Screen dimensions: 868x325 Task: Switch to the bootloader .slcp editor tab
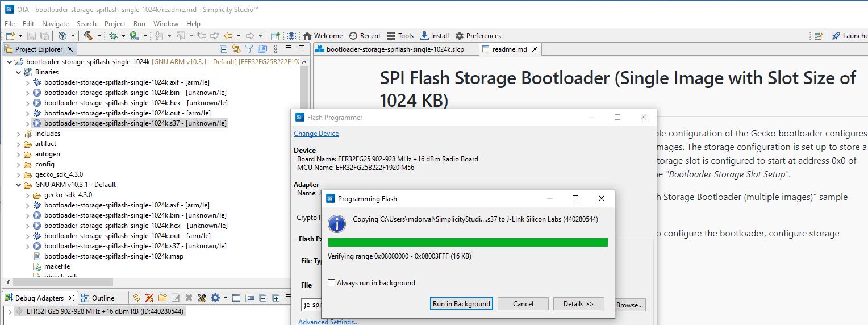(x=390, y=49)
